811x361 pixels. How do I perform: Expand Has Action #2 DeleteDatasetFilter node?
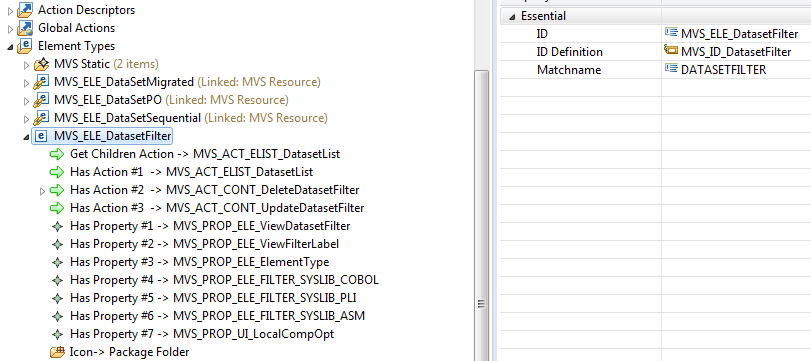[x=43, y=191]
